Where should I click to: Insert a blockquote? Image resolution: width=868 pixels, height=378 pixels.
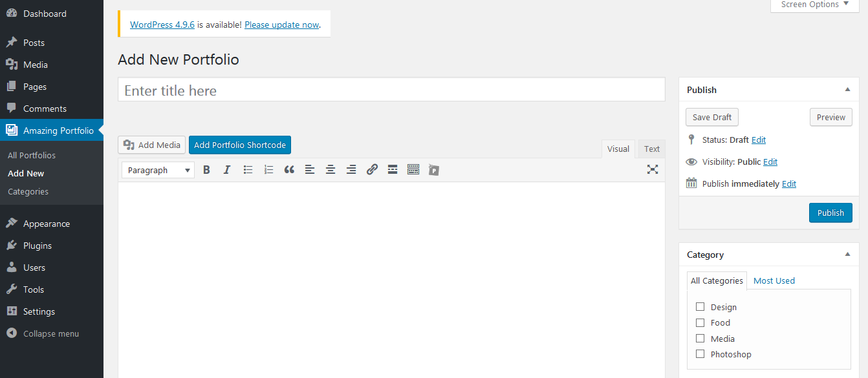(289, 170)
